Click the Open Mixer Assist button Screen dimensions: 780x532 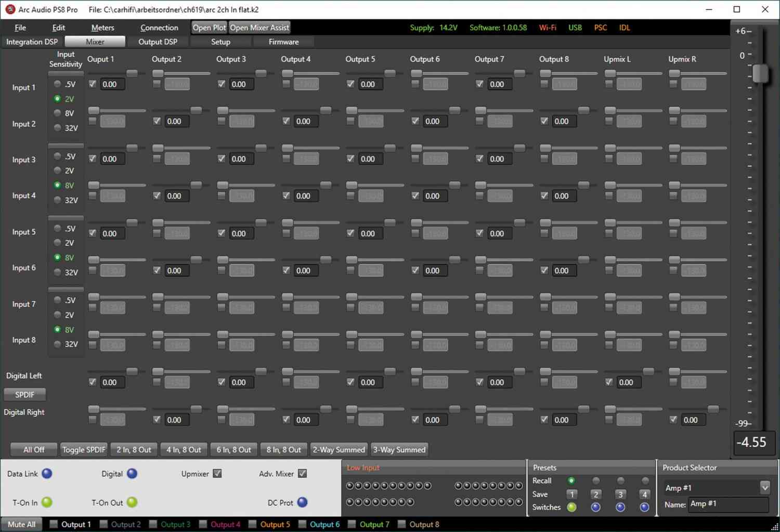pos(259,28)
